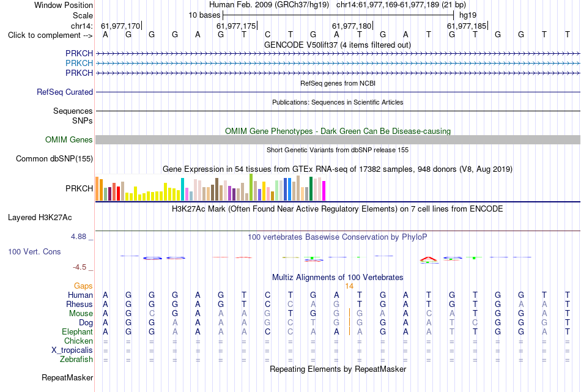Click the magenta bar in GTEx chart
Viewport: 581px width, 392px height.
(x=324, y=191)
